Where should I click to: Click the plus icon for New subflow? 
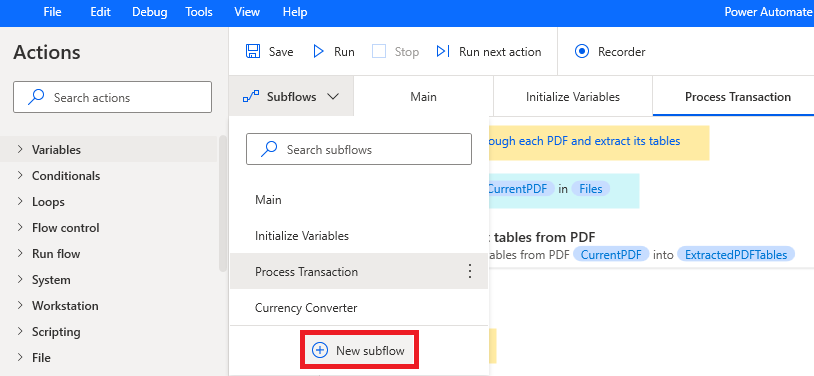pos(320,351)
